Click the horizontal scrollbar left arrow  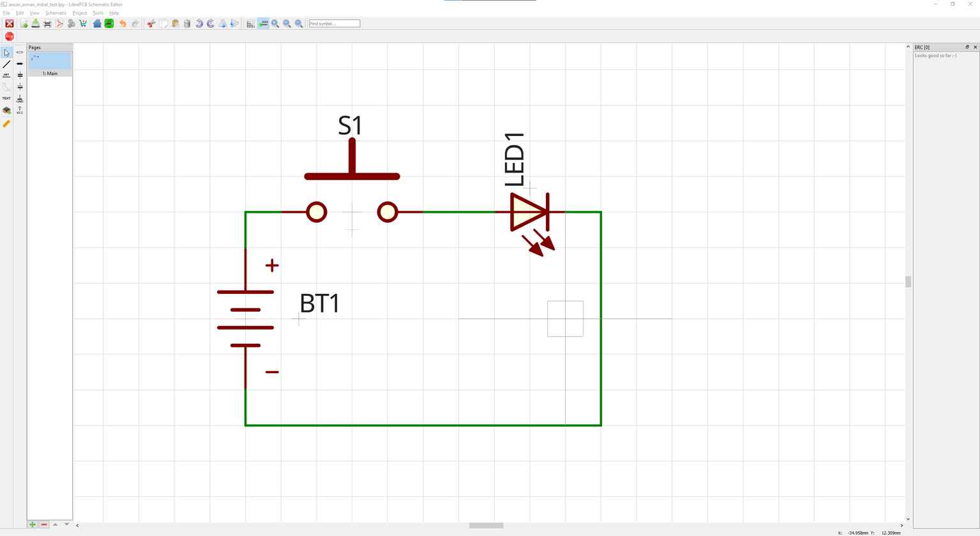(x=77, y=525)
